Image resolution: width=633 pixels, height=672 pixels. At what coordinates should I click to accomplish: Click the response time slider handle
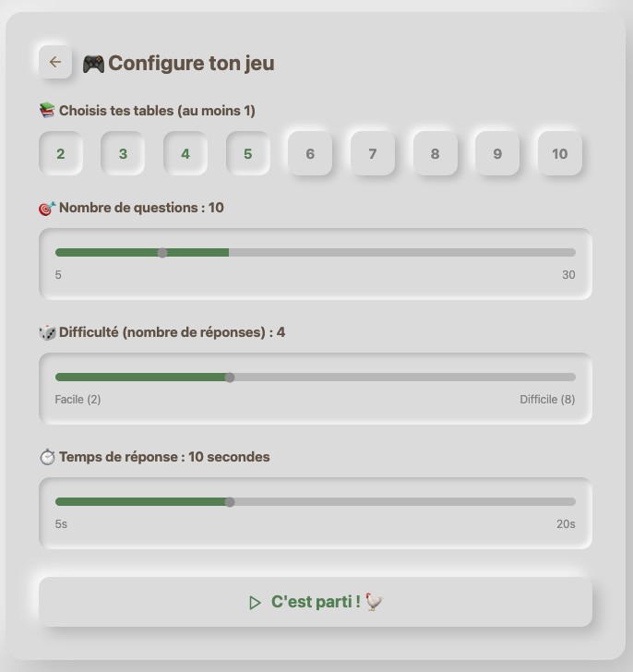click(230, 502)
